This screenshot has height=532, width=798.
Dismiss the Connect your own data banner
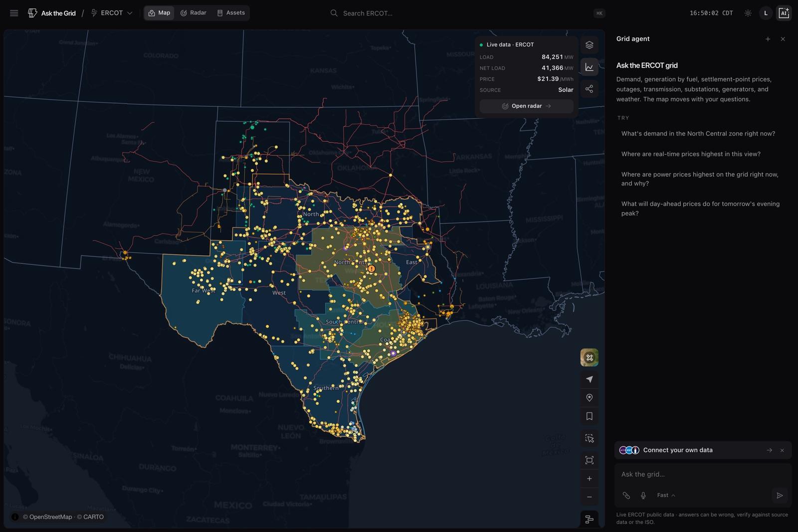click(782, 450)
